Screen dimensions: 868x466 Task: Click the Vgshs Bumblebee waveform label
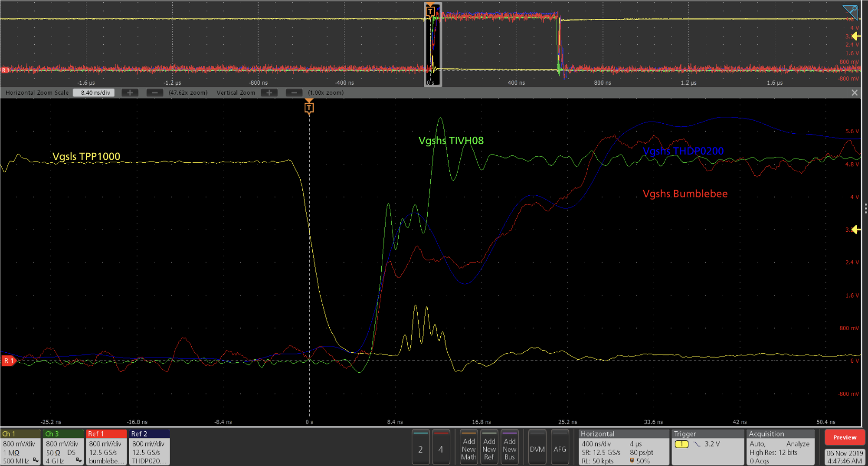pos(685,194)
